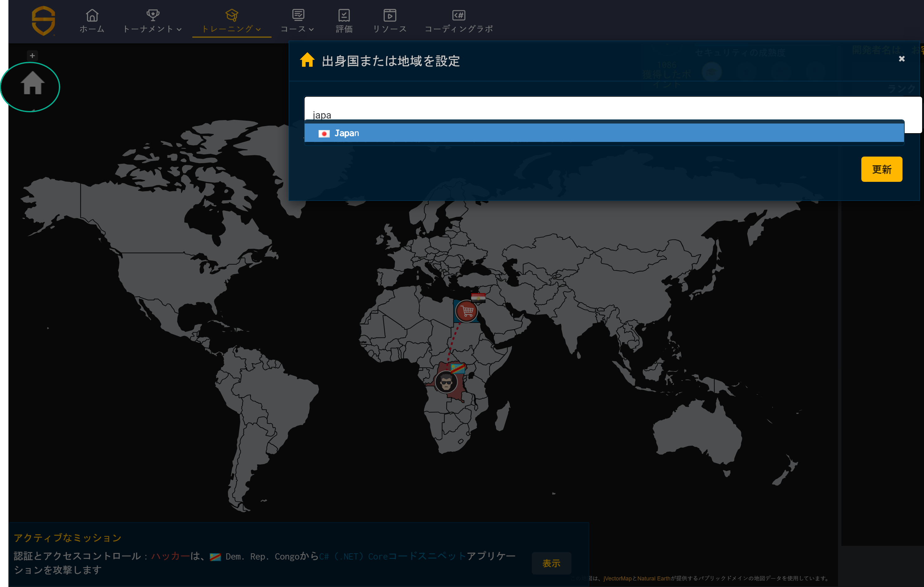924x587 pixels.
Task: Open the ホーム home tab
Action: tap(92, 21)
